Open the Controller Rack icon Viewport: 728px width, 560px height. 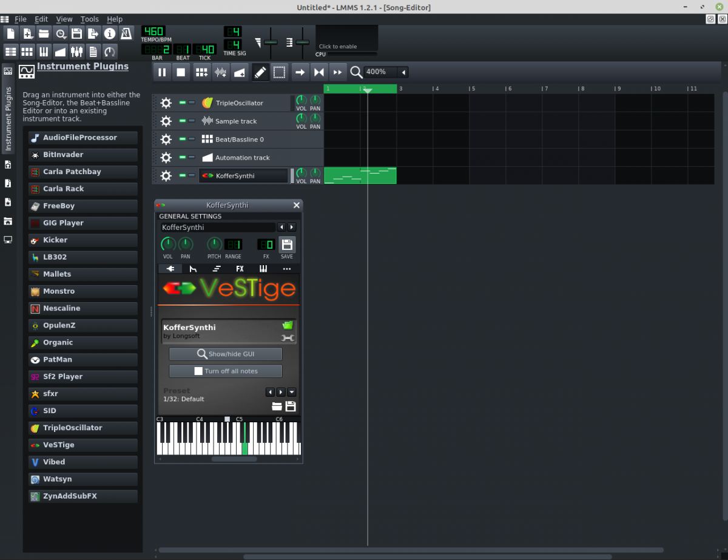pos(110,51)
